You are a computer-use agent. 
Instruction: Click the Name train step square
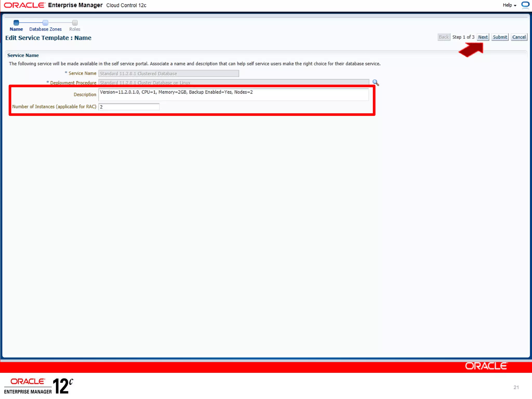pos(16,23)
